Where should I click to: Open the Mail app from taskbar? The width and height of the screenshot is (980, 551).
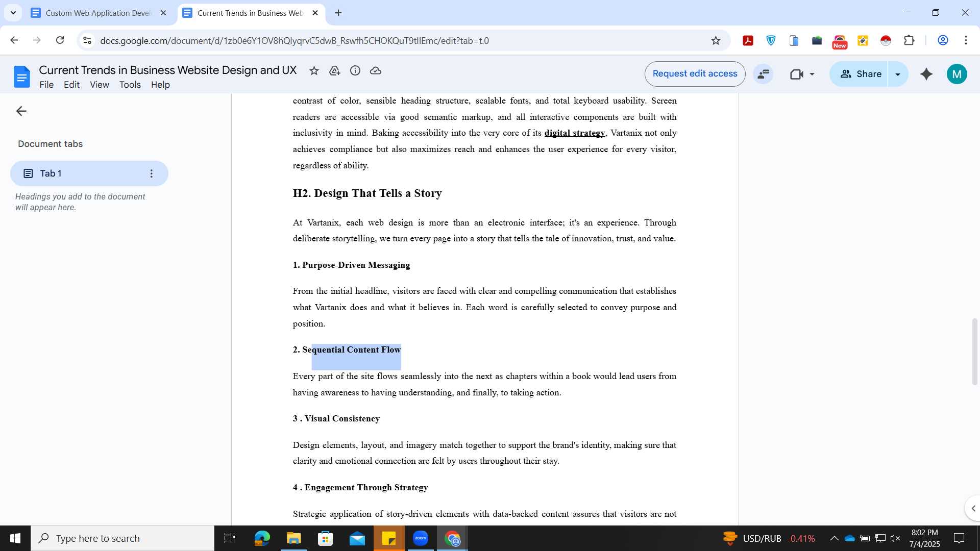tap(357, 538)
